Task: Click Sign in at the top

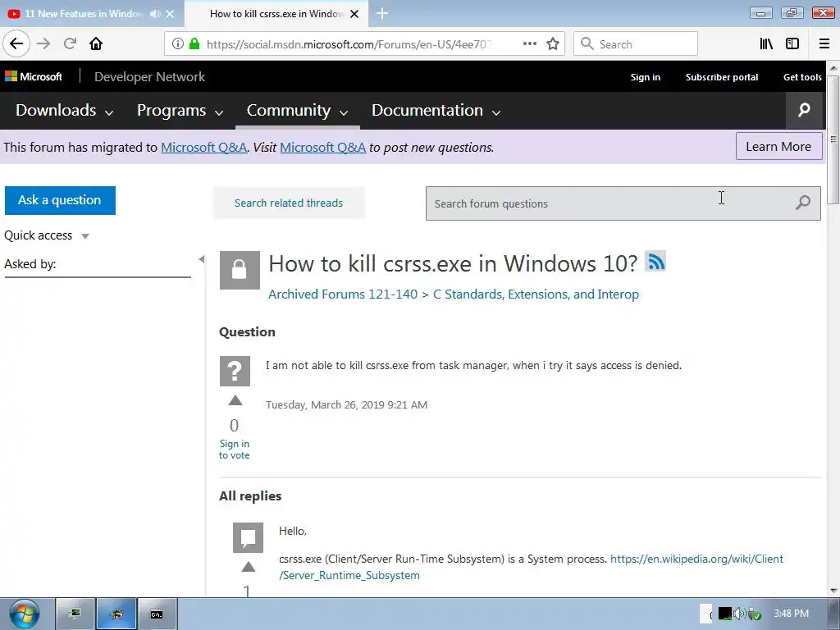Action: click(645, 77)
